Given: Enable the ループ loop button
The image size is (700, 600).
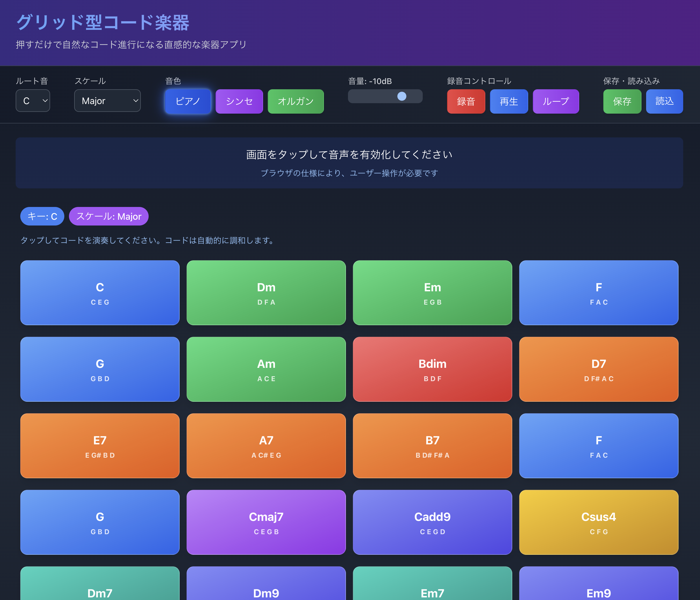Looking at the screenshot, I should (555, 101).
